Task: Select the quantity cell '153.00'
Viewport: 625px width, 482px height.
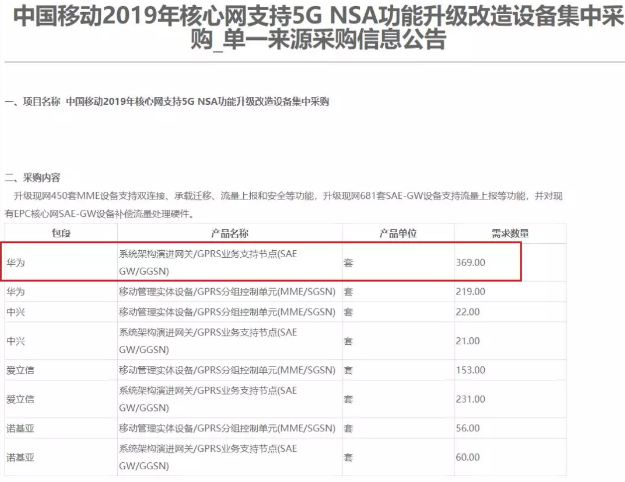Action: [471, 370]
